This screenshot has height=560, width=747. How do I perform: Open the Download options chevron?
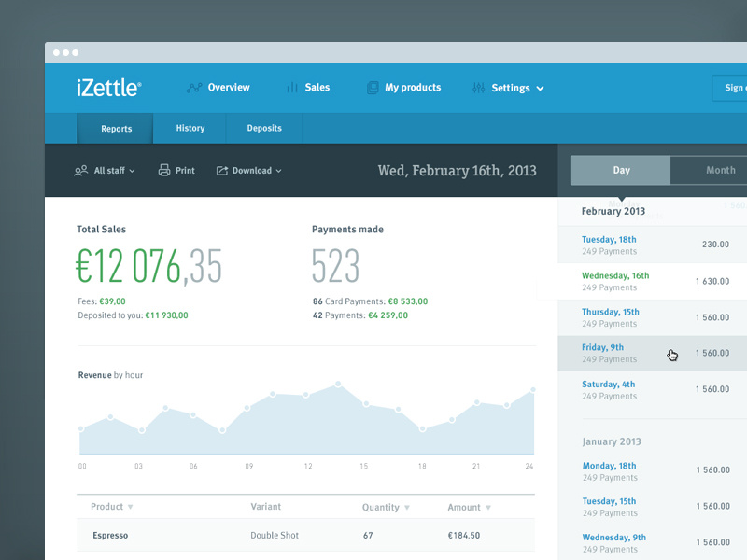click(278, 171)
